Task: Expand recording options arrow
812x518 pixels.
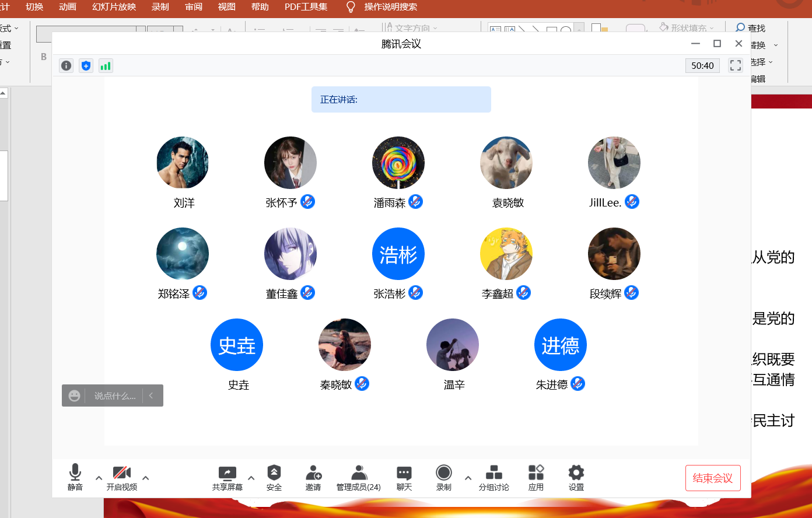Action: coord(468,478)
